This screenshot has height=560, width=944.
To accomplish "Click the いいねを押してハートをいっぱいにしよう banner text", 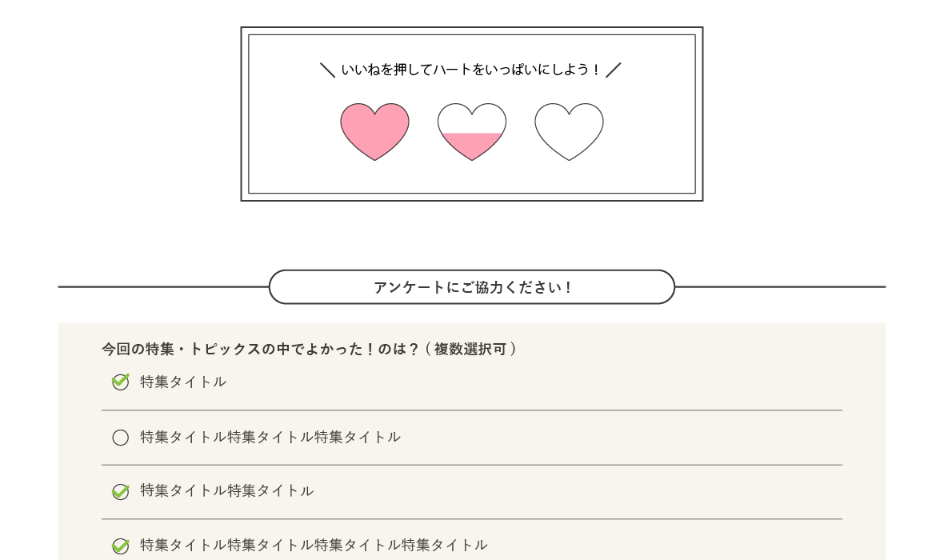I will point(470,70).
